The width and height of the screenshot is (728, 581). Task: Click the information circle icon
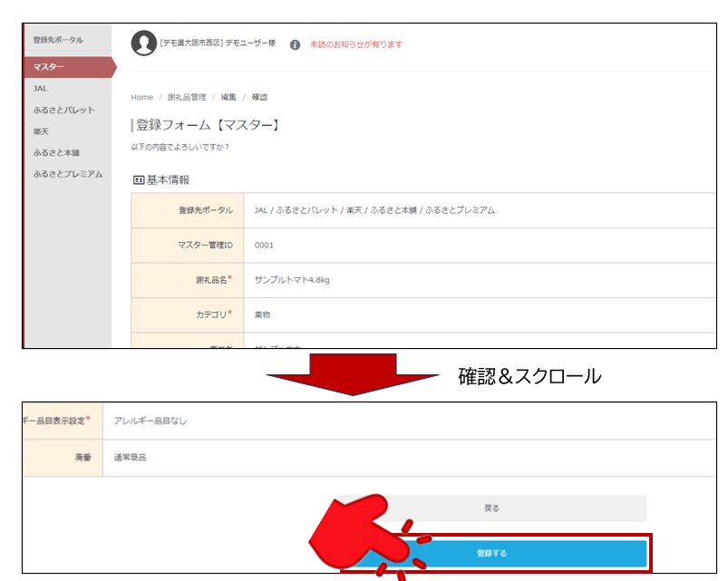pos(295,44)
